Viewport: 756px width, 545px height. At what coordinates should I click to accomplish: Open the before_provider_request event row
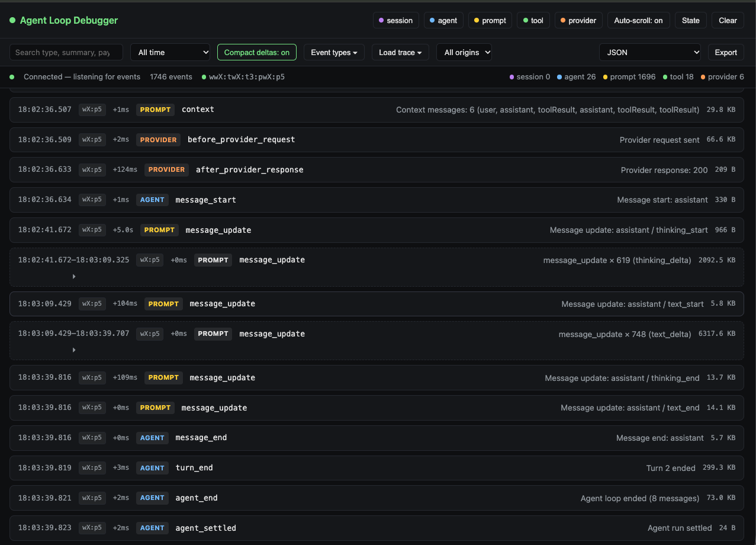click(x=377, y=140)
